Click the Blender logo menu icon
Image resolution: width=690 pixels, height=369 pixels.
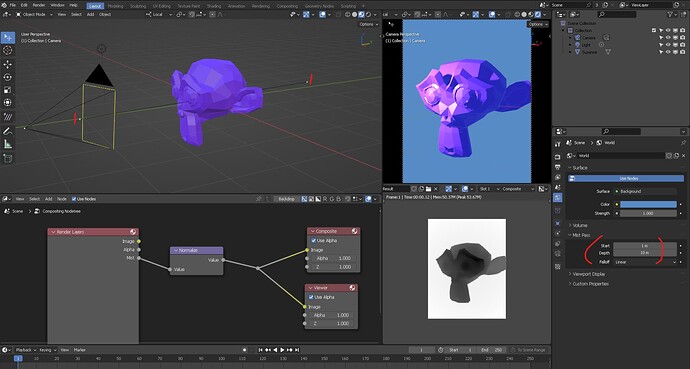click(4, 5)
